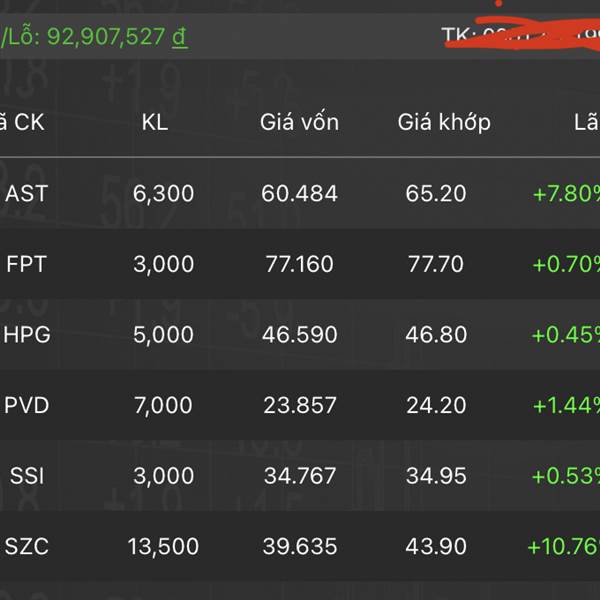Click SZC quantity 13,500

click(163, 547)
